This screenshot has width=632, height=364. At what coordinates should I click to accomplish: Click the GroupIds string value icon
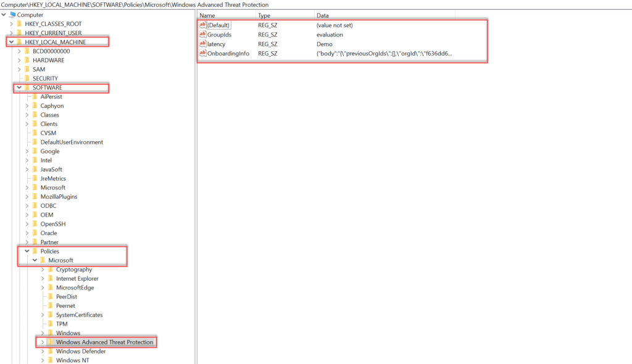202,35
